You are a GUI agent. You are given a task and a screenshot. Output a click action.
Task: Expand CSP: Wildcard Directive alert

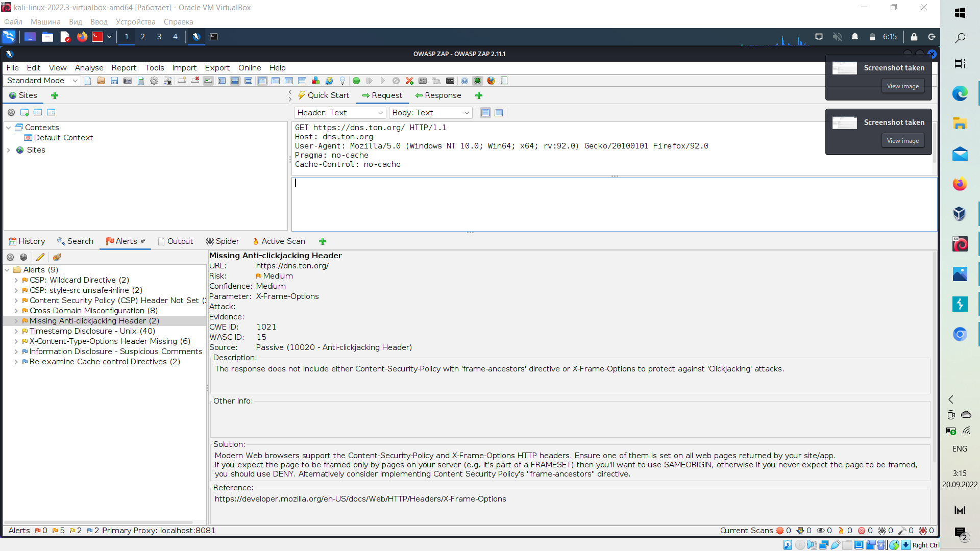(16, 280)
